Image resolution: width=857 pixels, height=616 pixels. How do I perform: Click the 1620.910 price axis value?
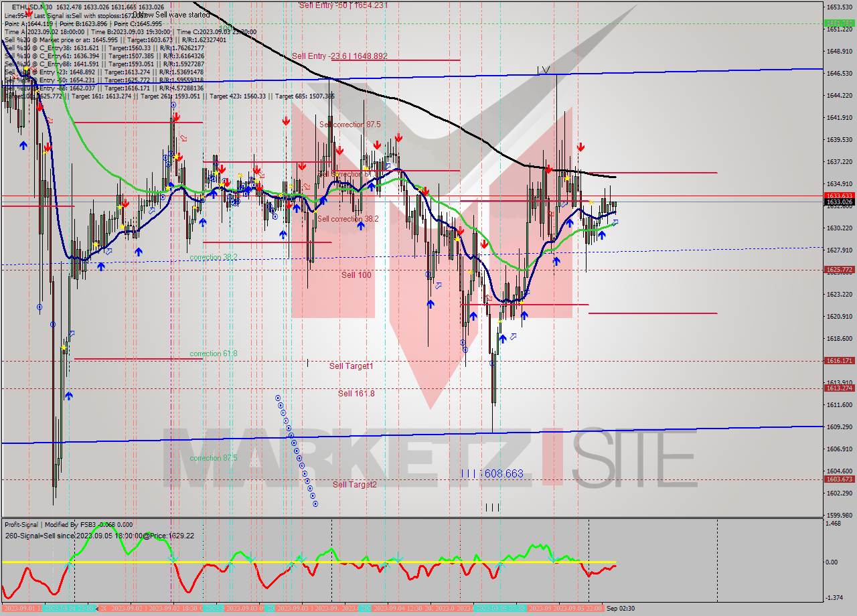click(x=840, y=316)
